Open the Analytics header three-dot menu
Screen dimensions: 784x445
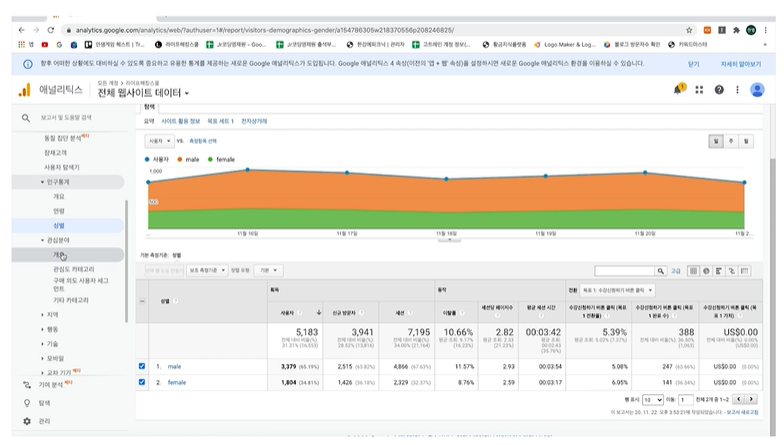(737, 90)
